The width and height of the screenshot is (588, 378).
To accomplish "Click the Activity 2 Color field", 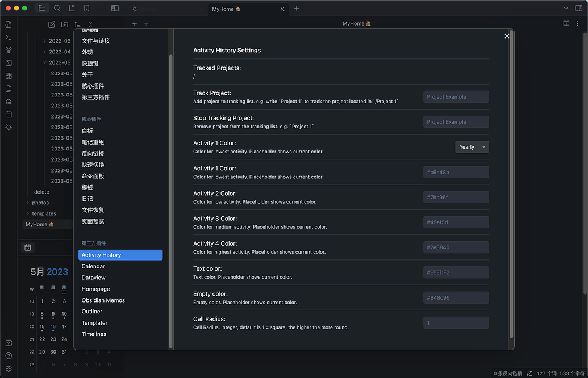I will tap(456, 197).
